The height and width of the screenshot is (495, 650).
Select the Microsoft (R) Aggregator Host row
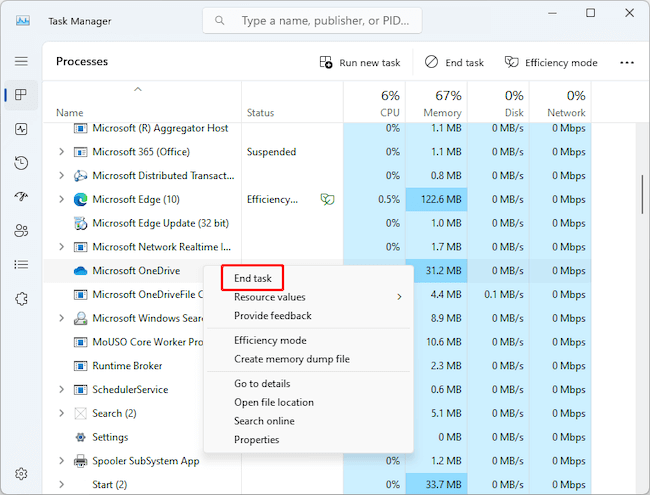[x=317, y=128]
